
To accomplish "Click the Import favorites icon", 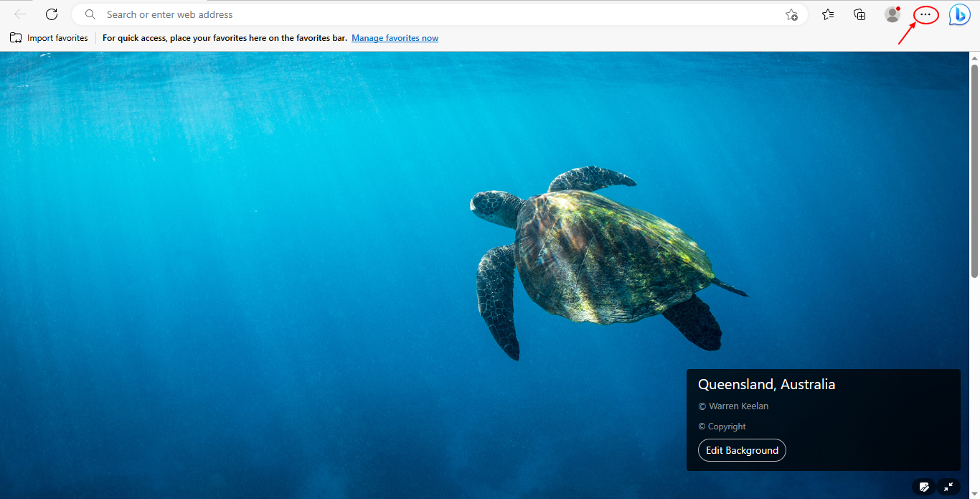I will 16,37.
